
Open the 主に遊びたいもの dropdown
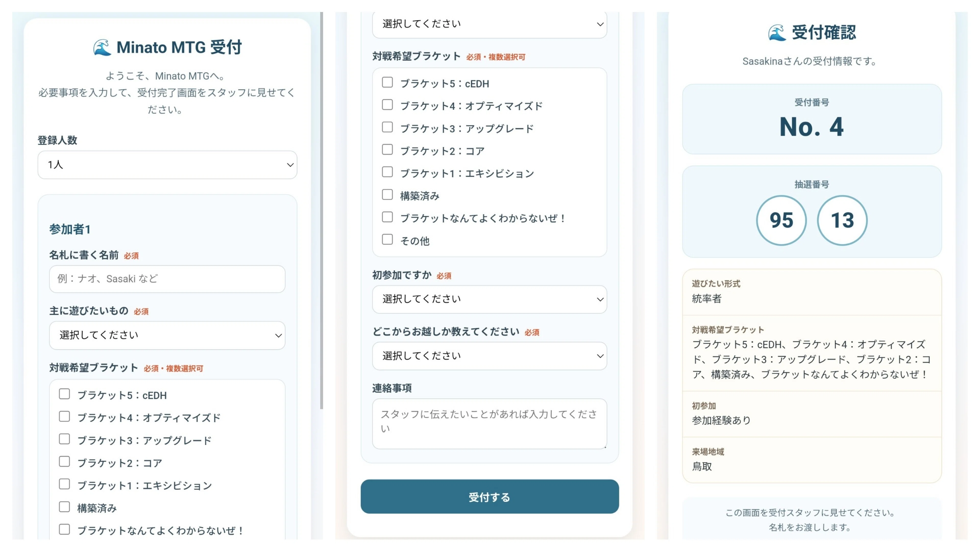pos(167,335)
